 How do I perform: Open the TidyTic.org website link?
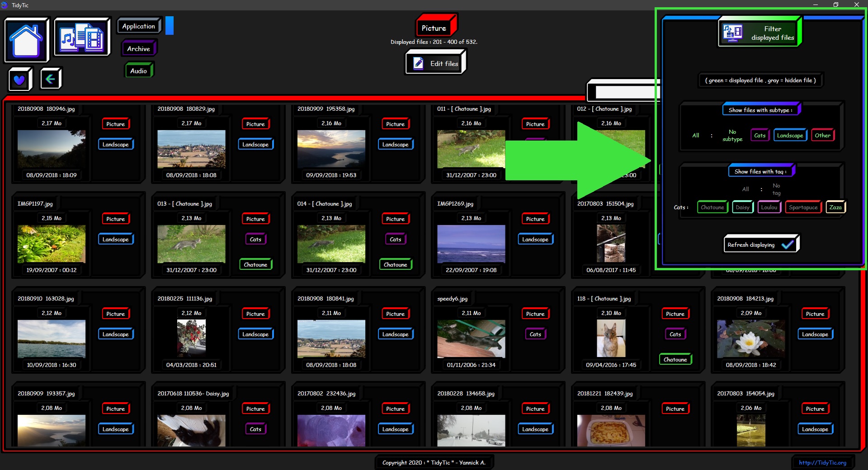point(822,462)
